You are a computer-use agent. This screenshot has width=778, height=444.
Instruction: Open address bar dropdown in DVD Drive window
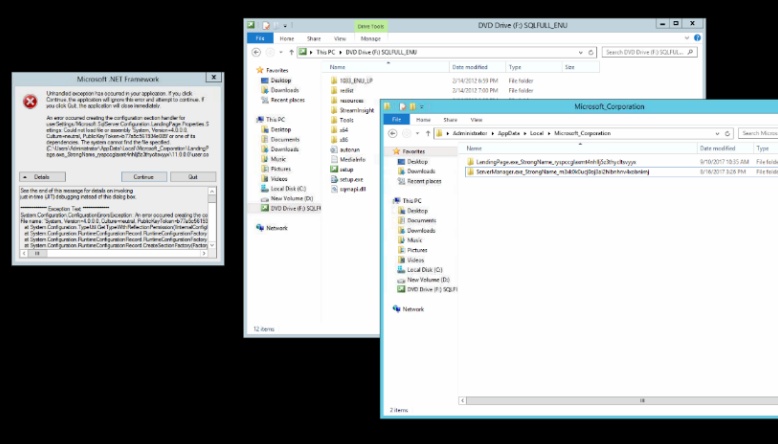click(581, 52)
